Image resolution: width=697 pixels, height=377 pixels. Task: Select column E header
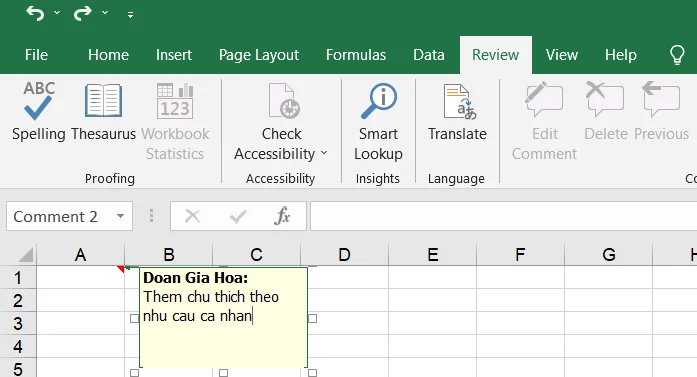[433, 255]
